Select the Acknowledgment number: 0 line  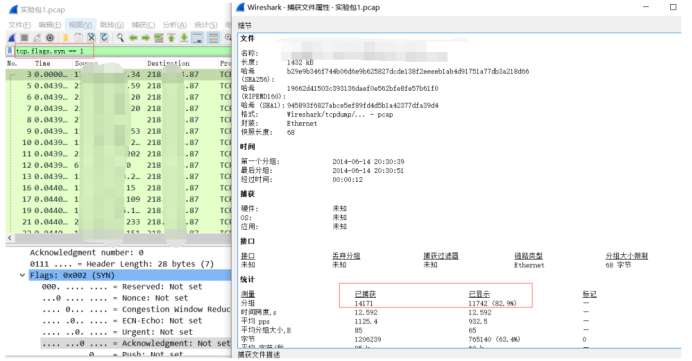click(86, 252)
